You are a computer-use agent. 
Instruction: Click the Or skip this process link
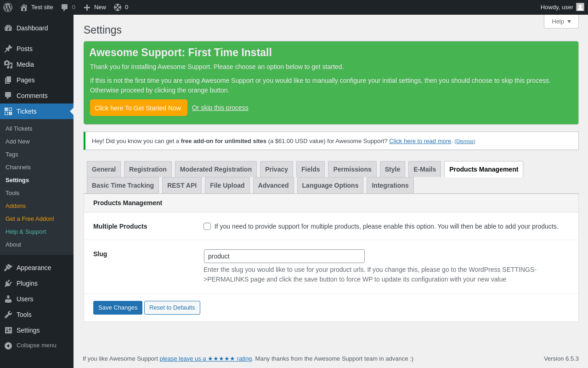220,108
